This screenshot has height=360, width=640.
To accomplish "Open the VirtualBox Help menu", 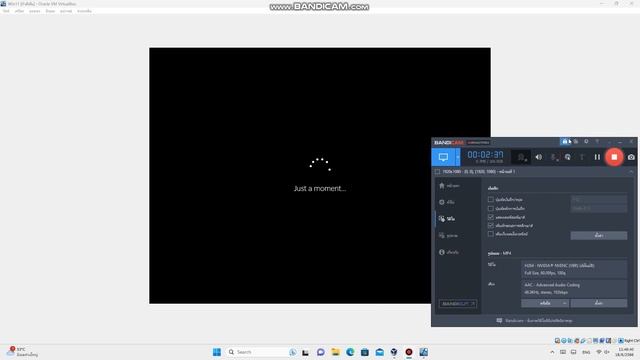I will [84, 11].
